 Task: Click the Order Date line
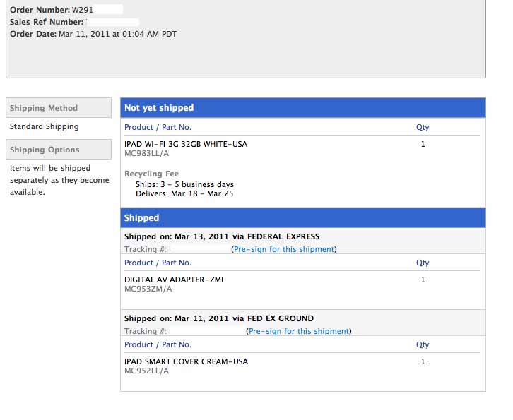tap(93, 34)
